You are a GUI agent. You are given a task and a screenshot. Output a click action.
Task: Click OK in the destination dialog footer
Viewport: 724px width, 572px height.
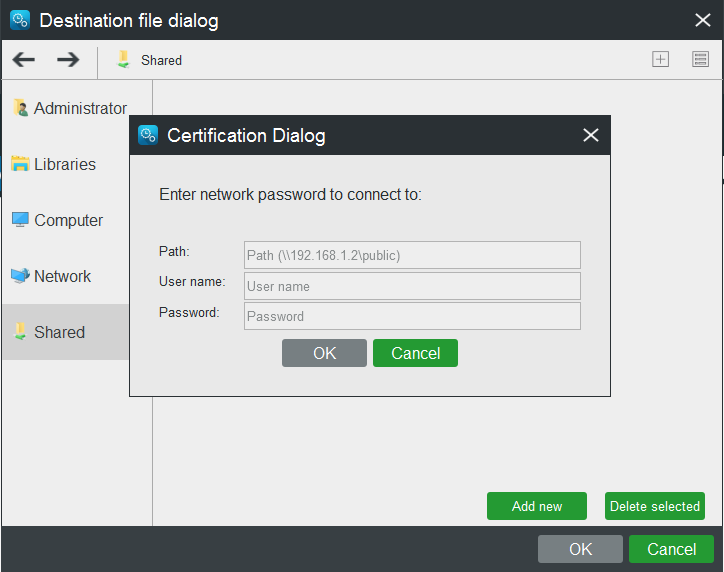click(580, 549)
